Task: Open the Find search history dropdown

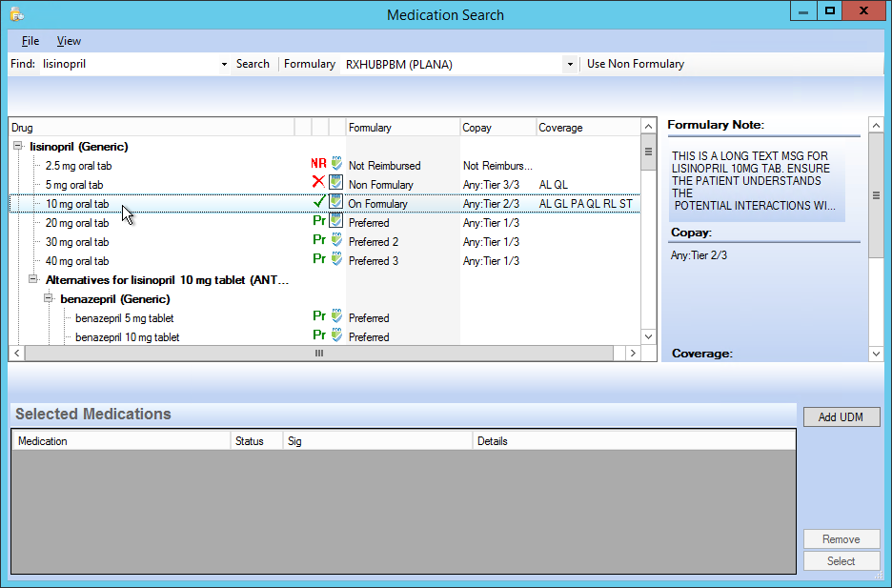Action: click(224, 64)
